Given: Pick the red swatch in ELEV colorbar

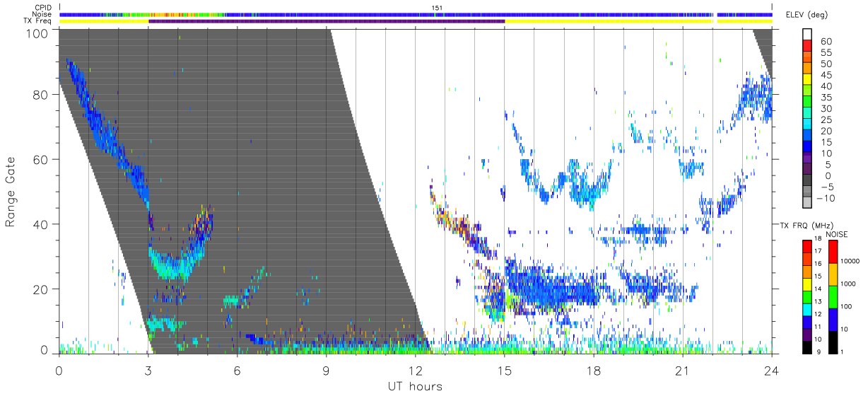Looking at the screenshot, I should (807, 45).
